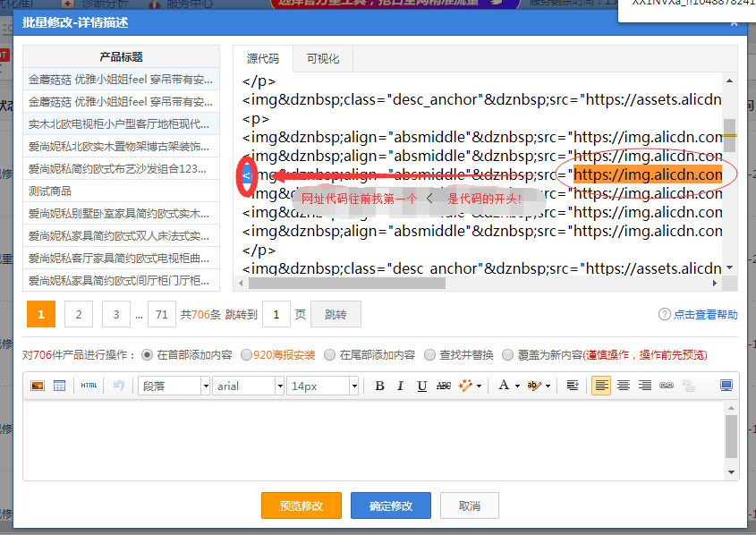This screenshot has height=535, width=756.
Task: Click the 取消 button
Action: (470, 505)
